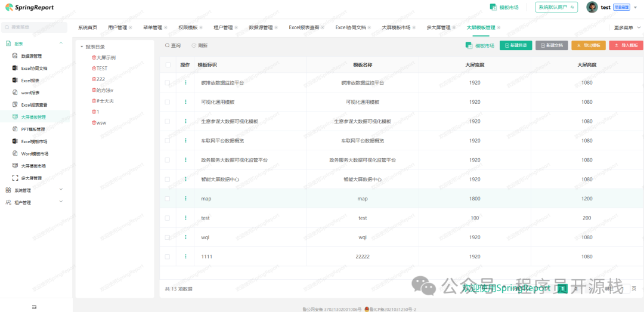
Task: Open actions menu for 可视化通用模板 row
Action: (185, 102)
